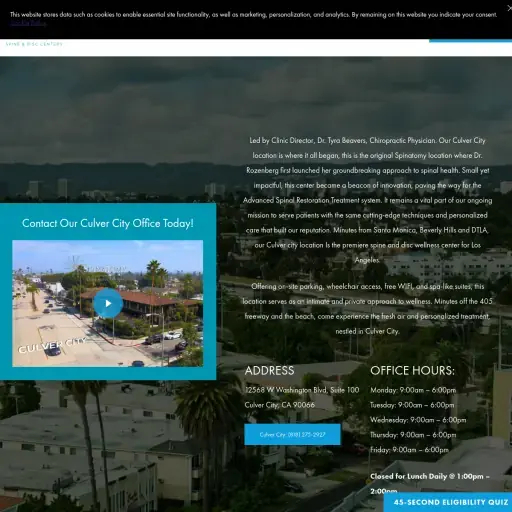This screenshot has width=512, height=512.
Task: Call Culver City (818) 275-2927 button
Action: click(292, 434)
